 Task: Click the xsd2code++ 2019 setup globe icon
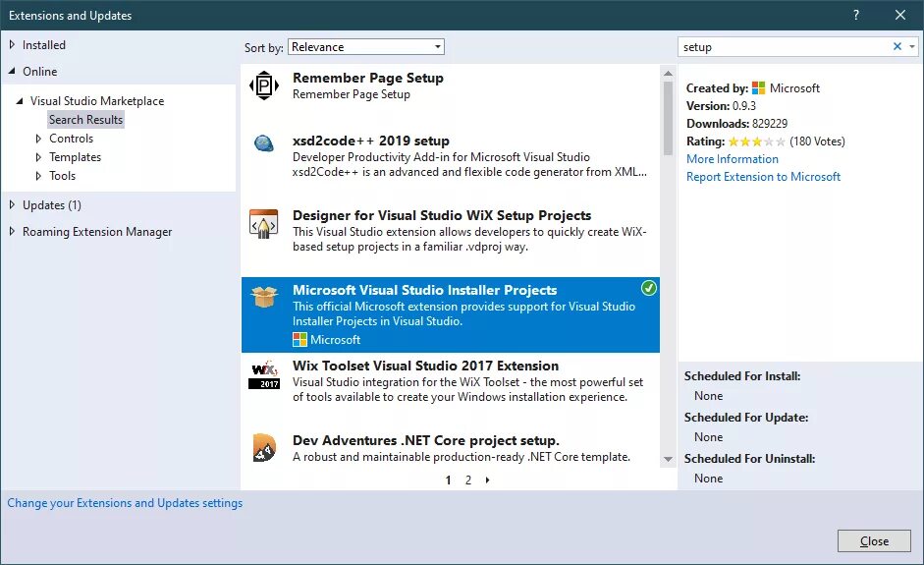tap(264, 142)
